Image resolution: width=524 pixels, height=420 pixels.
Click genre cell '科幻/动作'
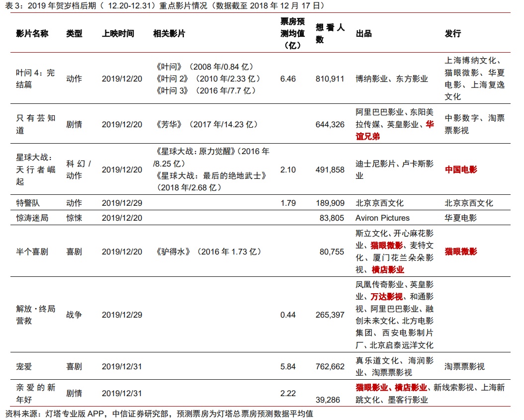[x=79, y=169]
